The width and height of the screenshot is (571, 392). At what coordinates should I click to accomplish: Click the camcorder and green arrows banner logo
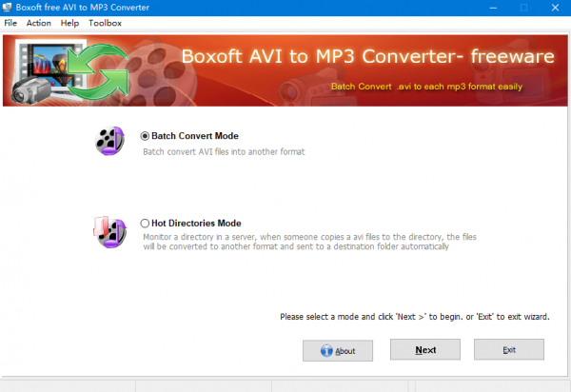pos(69,71)
